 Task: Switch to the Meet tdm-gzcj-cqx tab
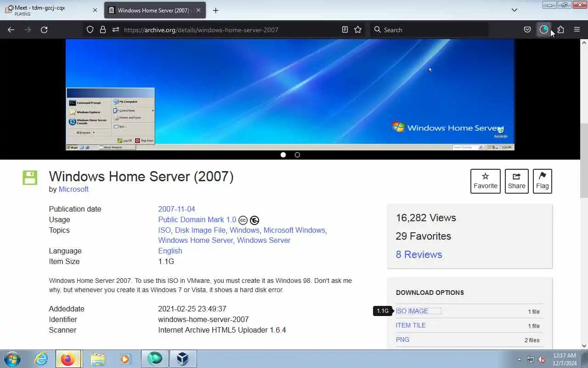tap(51, 10)
